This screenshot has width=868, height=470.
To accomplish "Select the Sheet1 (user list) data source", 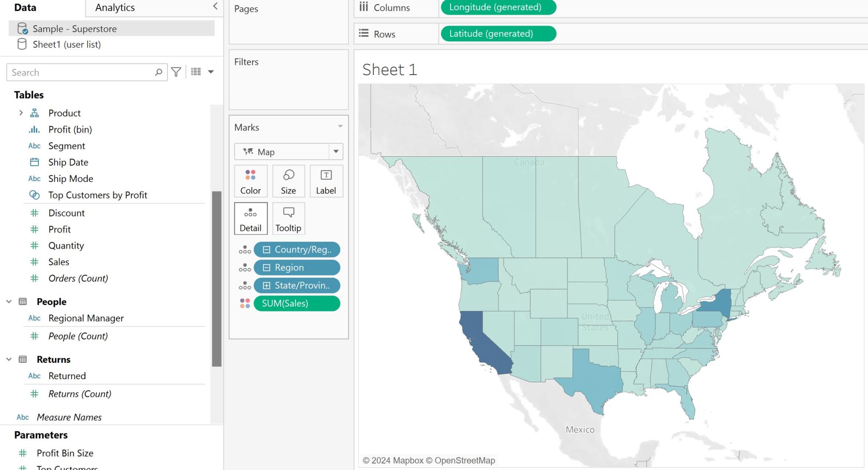I will [x=67, y=44].
